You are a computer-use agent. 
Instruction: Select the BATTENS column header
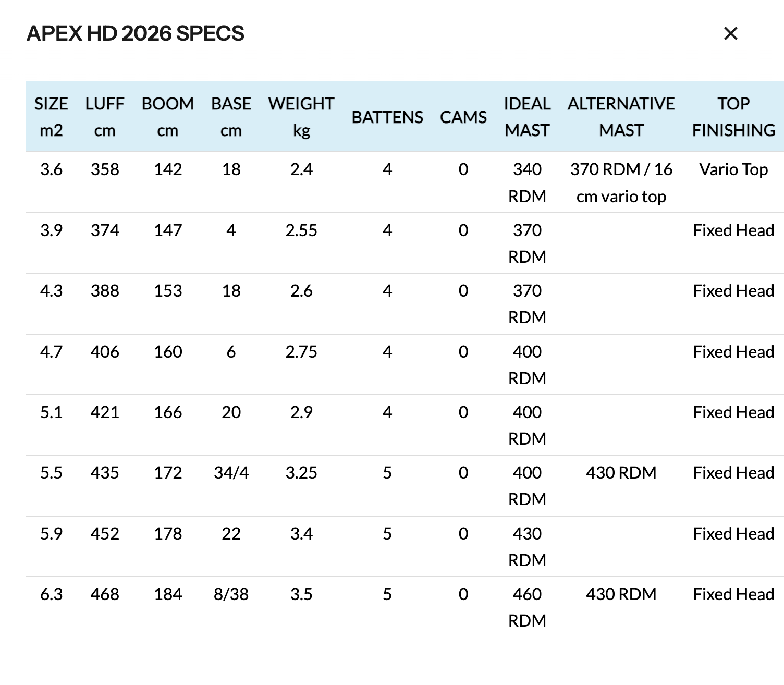(387, 117)
